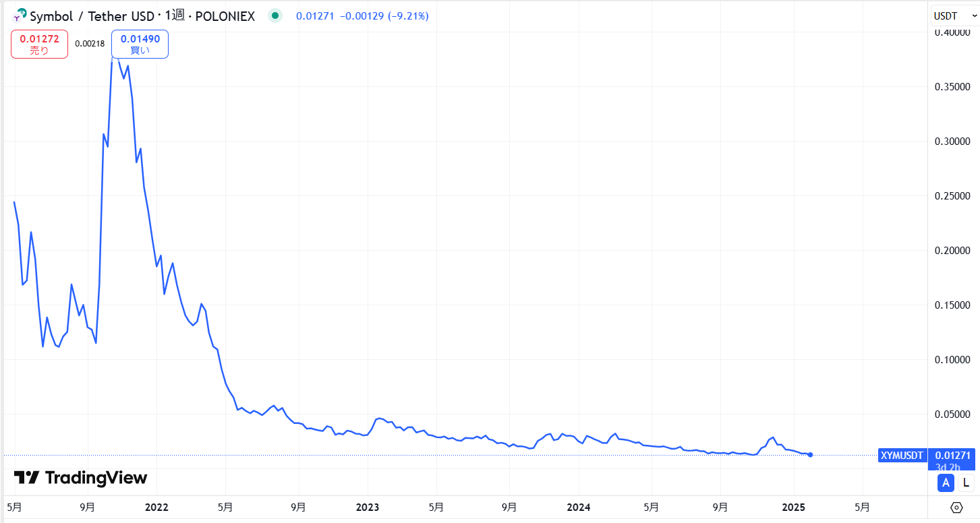980x523 pixels.
Task: Click the blue buy button 0.01490
Action: click(140, 44)
